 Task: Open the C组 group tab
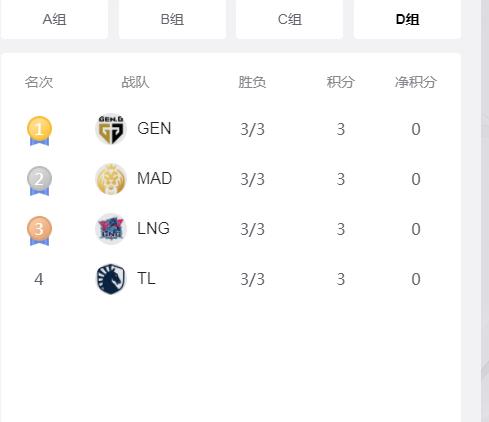(290, 19)
